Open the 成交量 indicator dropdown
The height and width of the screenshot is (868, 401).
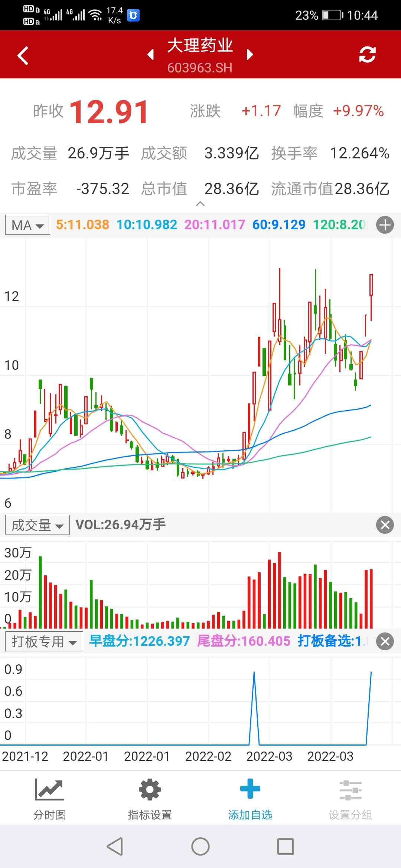[37, 525]
